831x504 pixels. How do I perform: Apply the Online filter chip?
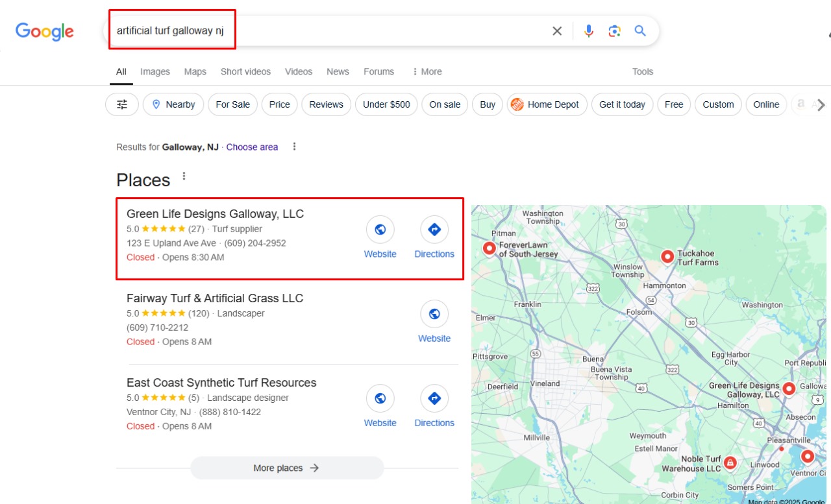coord(766,104)
